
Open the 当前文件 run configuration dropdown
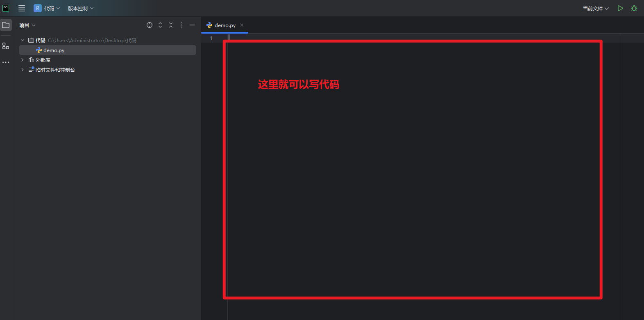tap(596, 8)
